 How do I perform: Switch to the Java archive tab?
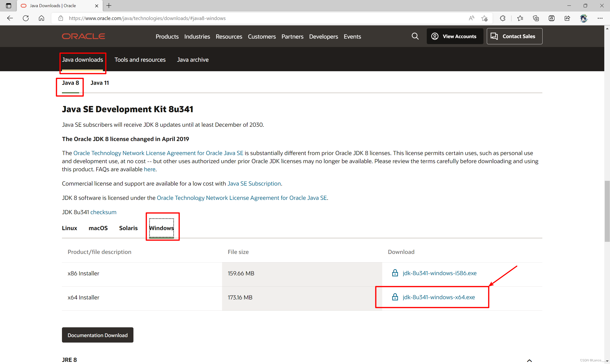pyautogui.click(x=193, y=60)
